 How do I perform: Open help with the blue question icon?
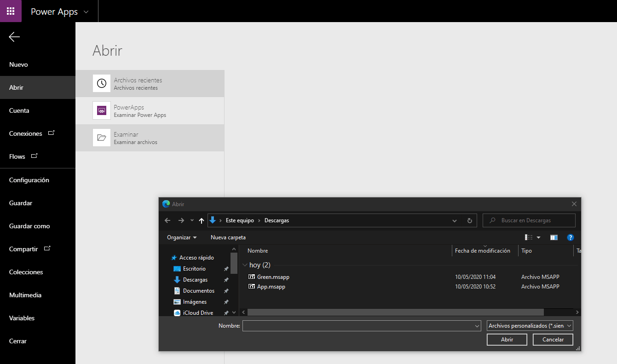(x=571, y=237)
